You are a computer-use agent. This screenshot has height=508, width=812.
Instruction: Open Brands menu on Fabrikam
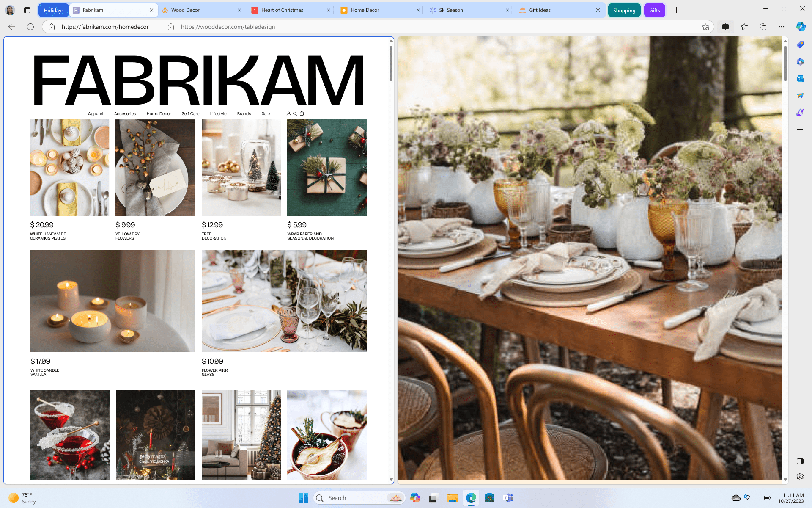[244, 113]
